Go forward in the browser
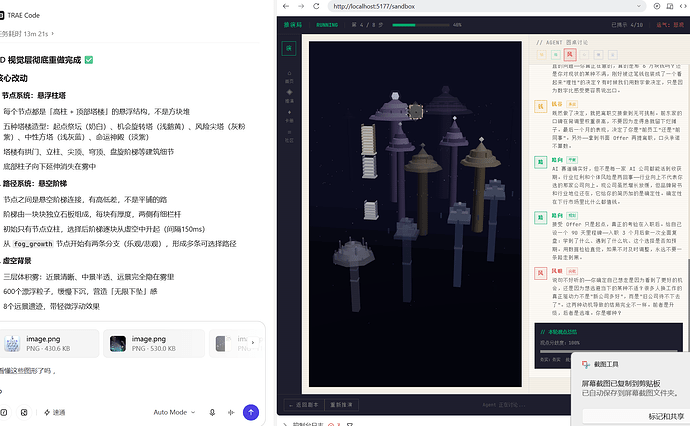Screen dimensions: 690x426 tap(301, 6)
